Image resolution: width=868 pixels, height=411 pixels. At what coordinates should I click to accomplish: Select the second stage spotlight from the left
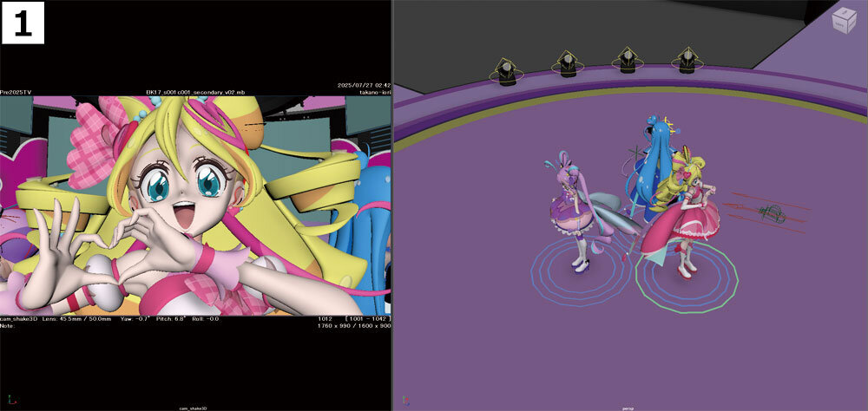coord(566,63)
